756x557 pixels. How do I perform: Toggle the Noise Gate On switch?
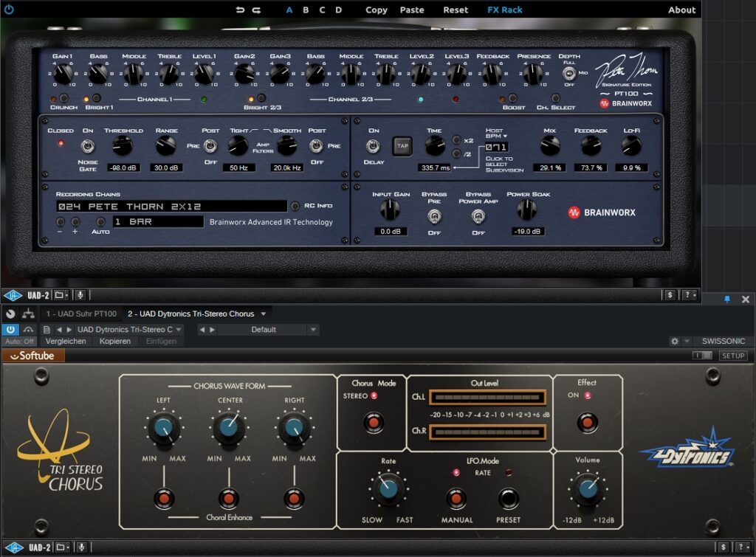tap(87, 145)
